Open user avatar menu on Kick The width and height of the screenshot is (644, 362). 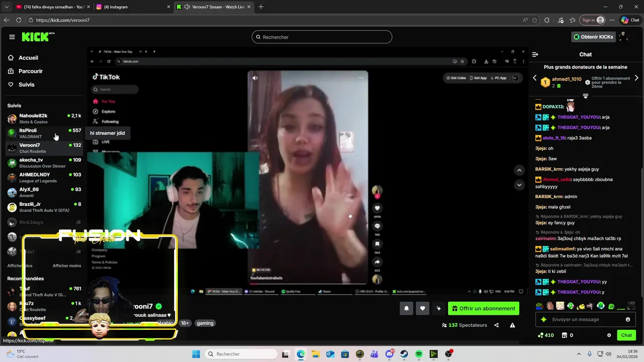tap(624, 37)
